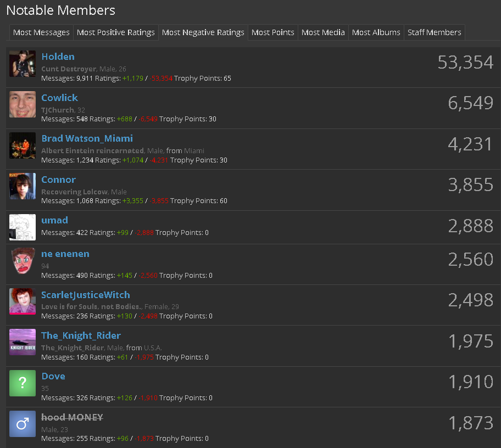
Task: Click ne enenen's drawn red face avatar
Action: 23,261
